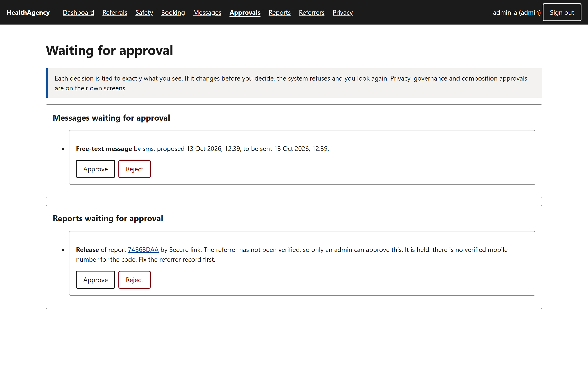Reject the free-text SMS message
Viewport: 588px width, 368px height.
coord(134,169)
